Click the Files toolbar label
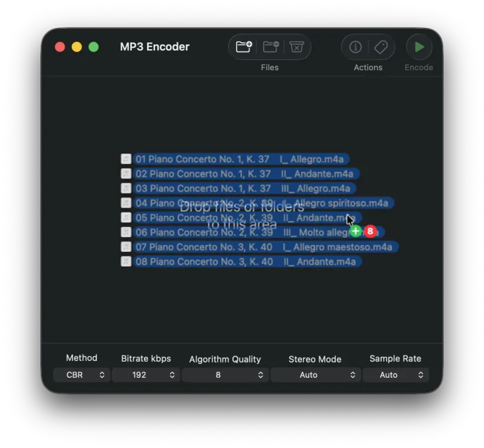 tap(269, 67)
